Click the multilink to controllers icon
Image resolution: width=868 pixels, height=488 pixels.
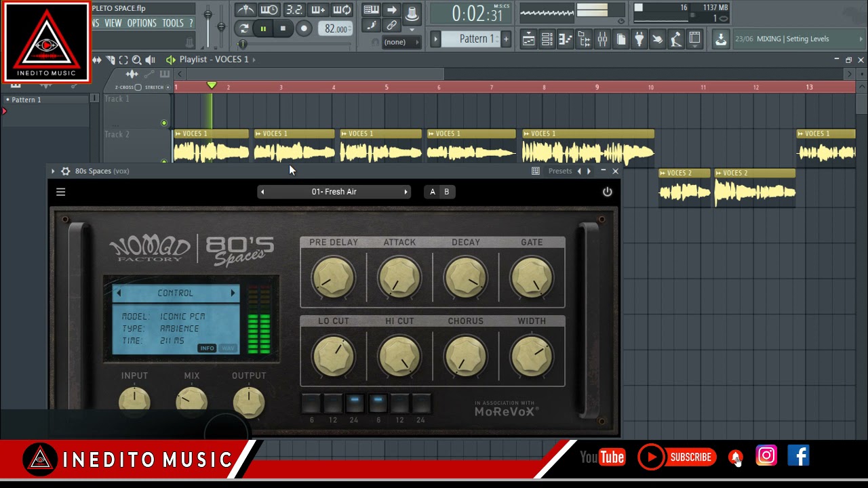391,26
